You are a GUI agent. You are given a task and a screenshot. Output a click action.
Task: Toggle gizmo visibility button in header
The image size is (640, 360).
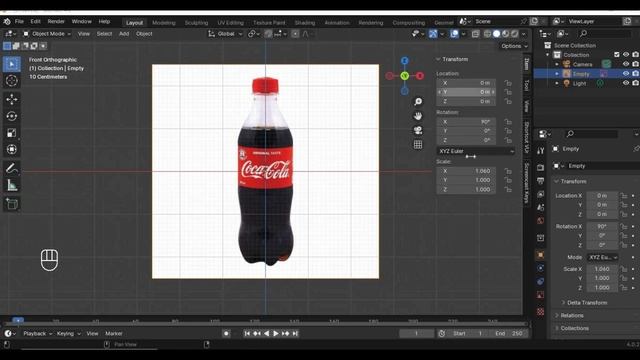pyautogui.click(x=433, y=34)
